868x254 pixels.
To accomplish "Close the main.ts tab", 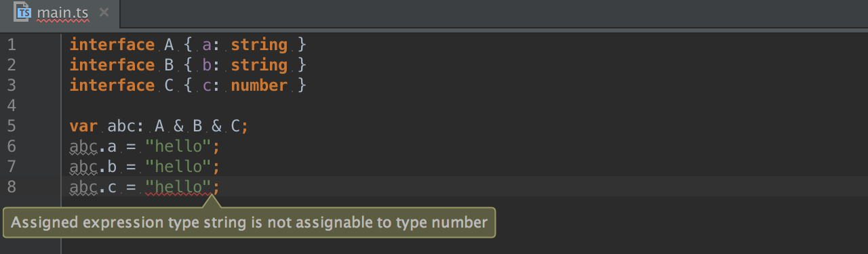I will (x=103, y=12).
